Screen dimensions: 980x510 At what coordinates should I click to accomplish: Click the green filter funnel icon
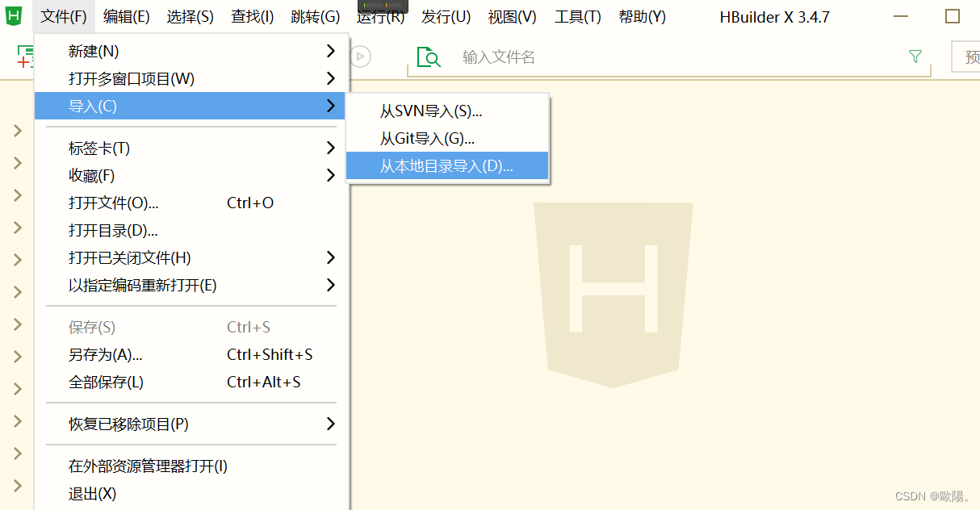point(915,56)
